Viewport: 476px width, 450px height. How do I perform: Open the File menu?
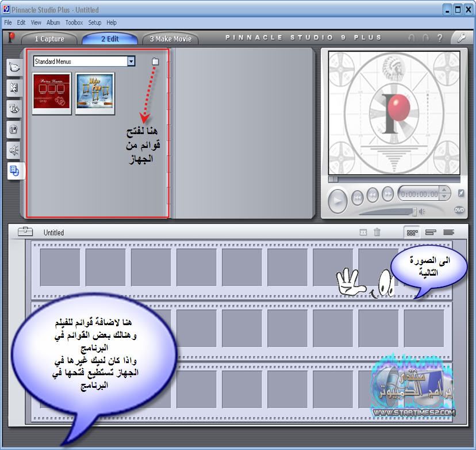click(8, 22)
